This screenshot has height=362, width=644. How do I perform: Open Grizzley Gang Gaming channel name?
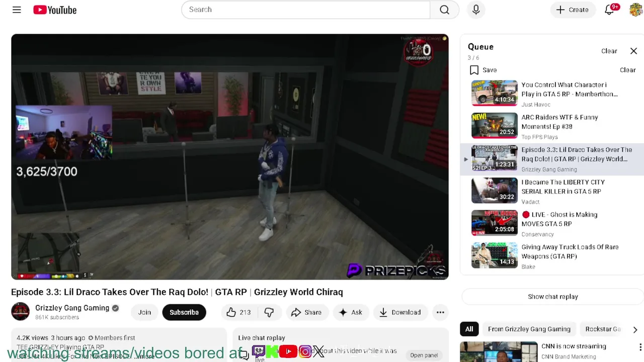click(72, 308)
